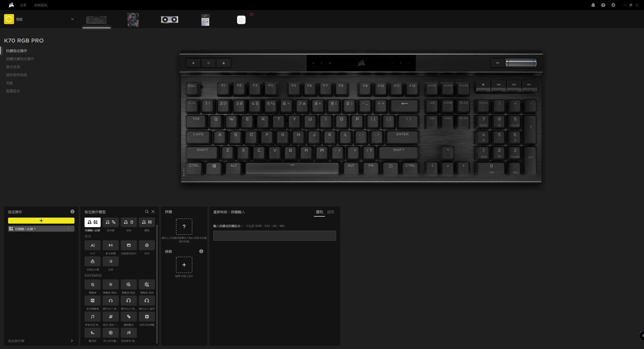Click the keyboard brightness button
Viewport: 644px width, 349px height.
pos(208,63)
